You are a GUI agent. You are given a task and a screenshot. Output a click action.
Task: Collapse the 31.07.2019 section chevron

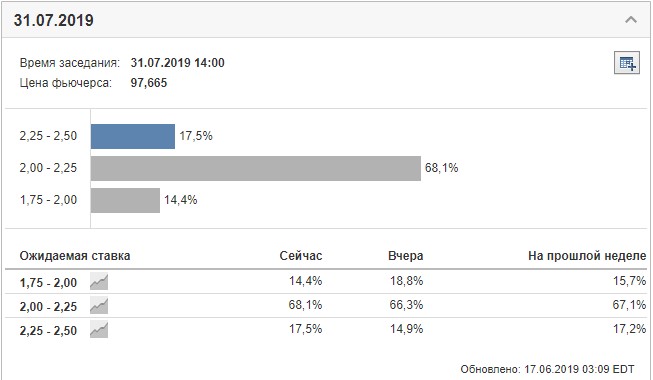click(x=631, y=20)
